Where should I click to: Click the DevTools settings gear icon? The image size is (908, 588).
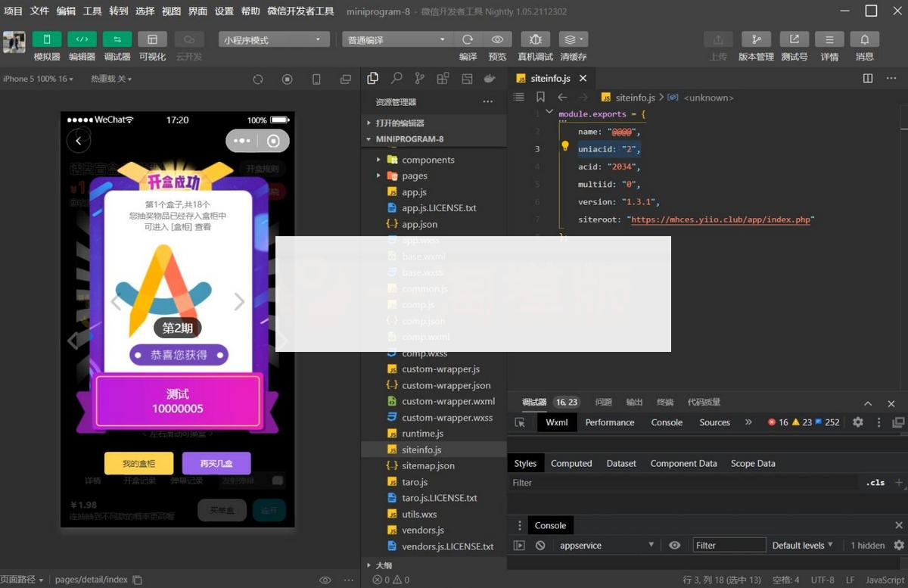click(858, 422)
